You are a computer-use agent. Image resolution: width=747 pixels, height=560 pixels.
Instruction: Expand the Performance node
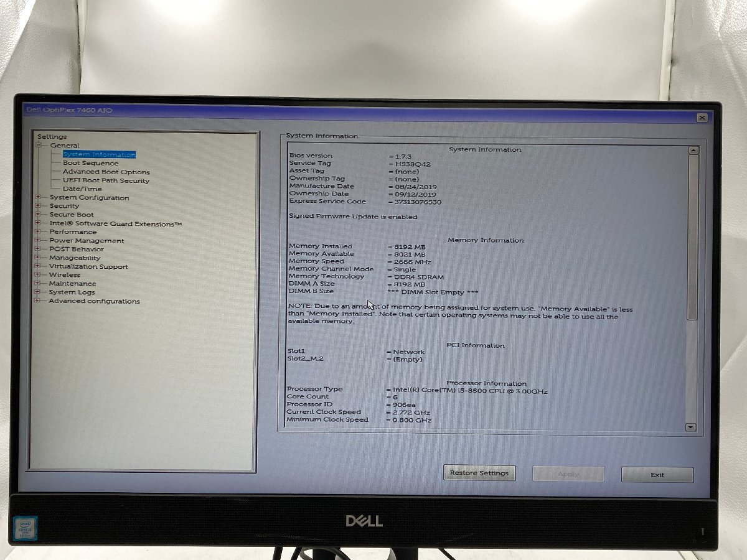pyautogui.click(x=38, y=232)
